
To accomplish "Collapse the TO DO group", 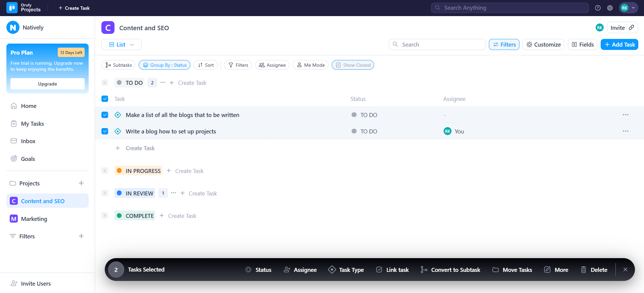I will [x=105, y=83].
